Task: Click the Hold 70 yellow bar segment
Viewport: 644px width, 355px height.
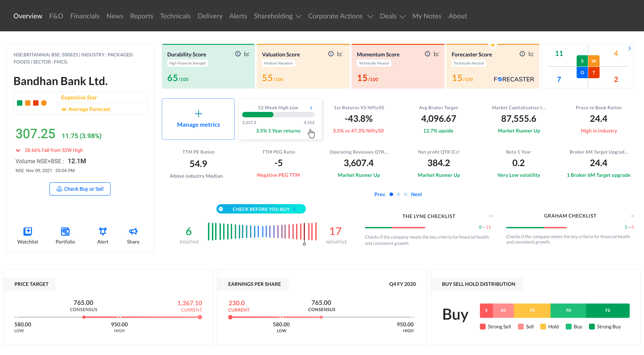Action: (x=532, y=310)
